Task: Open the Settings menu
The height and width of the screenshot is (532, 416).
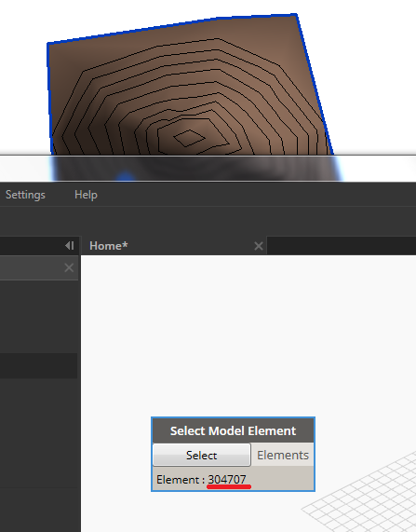Action: [x=25, y=195]
